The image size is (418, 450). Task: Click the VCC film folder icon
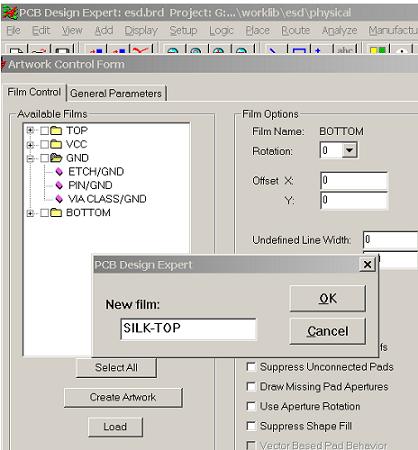click(x=56, y=144)
